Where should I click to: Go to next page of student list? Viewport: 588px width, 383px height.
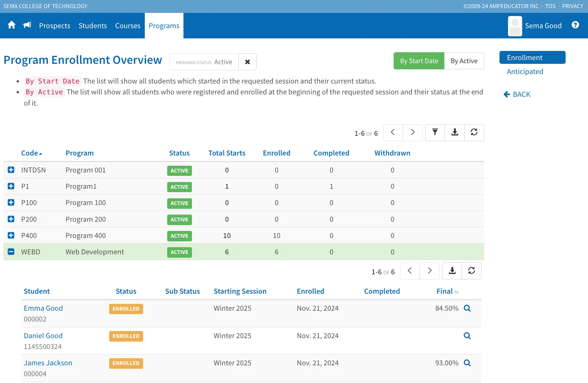coord(430,271)
